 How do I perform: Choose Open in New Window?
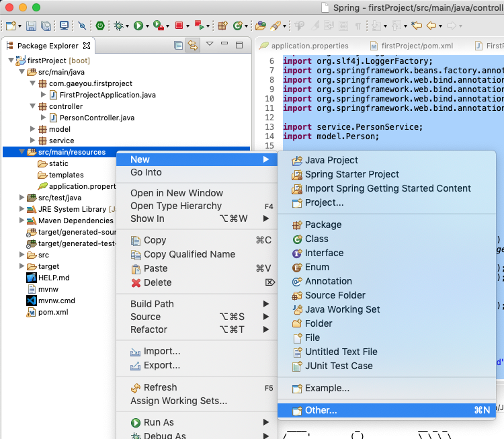point(196,193)
